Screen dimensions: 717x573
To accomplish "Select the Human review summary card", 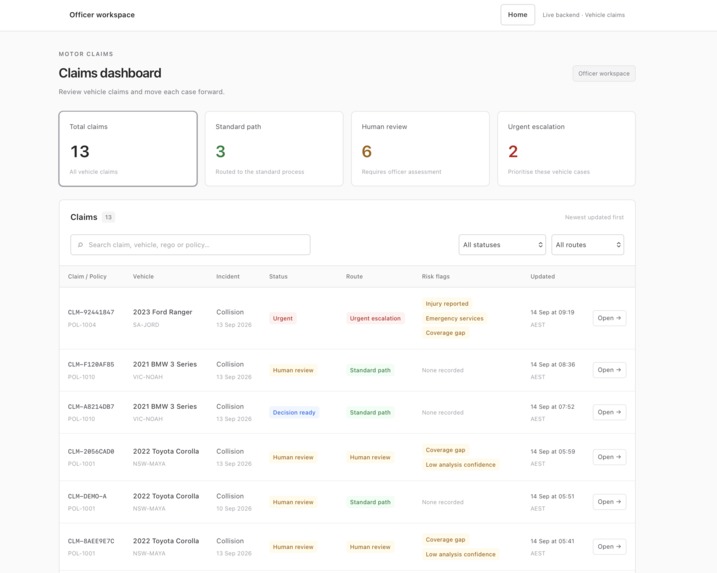I will pos(420,149).
